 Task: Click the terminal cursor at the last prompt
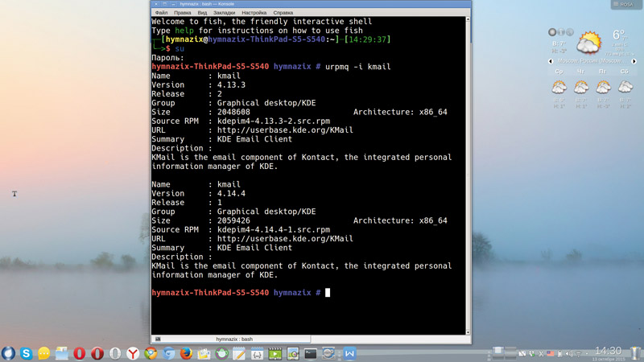[x=328, y=293]
